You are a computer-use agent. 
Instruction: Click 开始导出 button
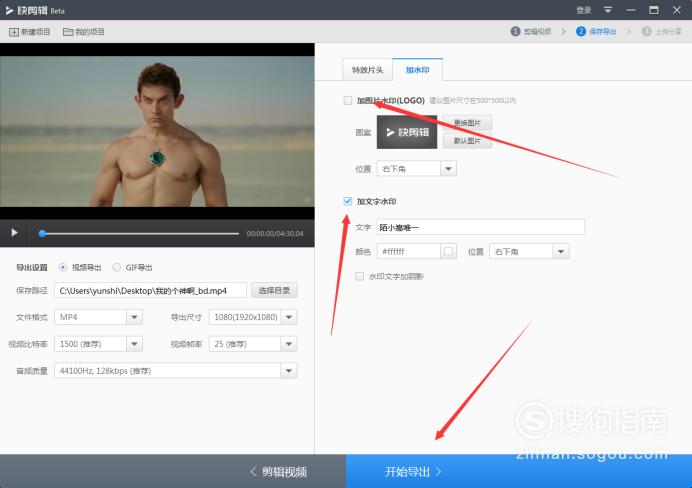(x=519, y=471)
